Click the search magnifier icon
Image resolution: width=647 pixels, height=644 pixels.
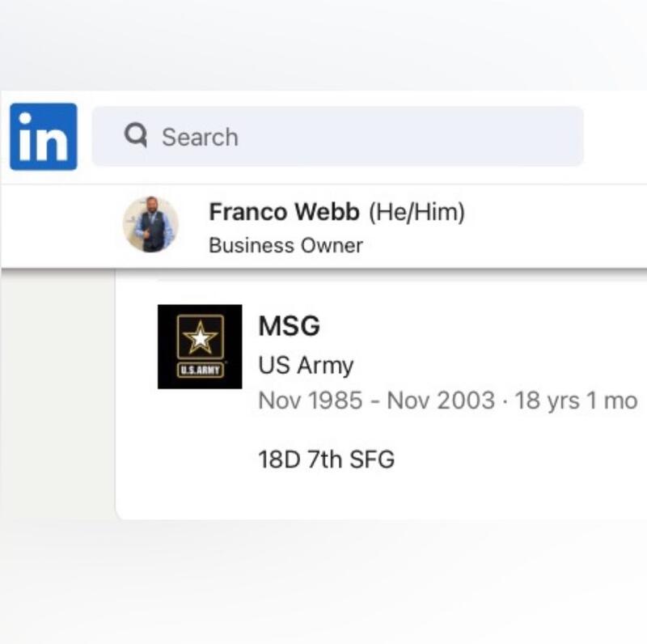click(136, 135)
